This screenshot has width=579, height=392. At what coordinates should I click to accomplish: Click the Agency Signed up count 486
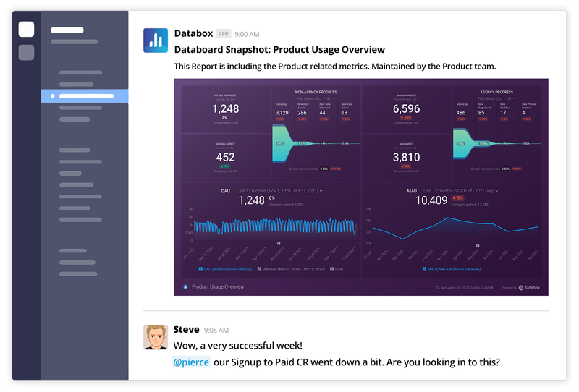click(x=461, y=113)
